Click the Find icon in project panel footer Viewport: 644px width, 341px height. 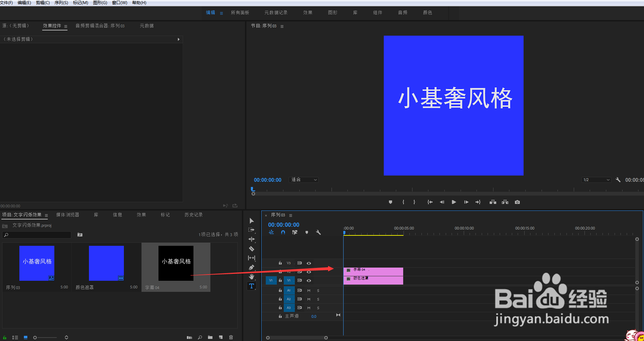pos(200,338)
